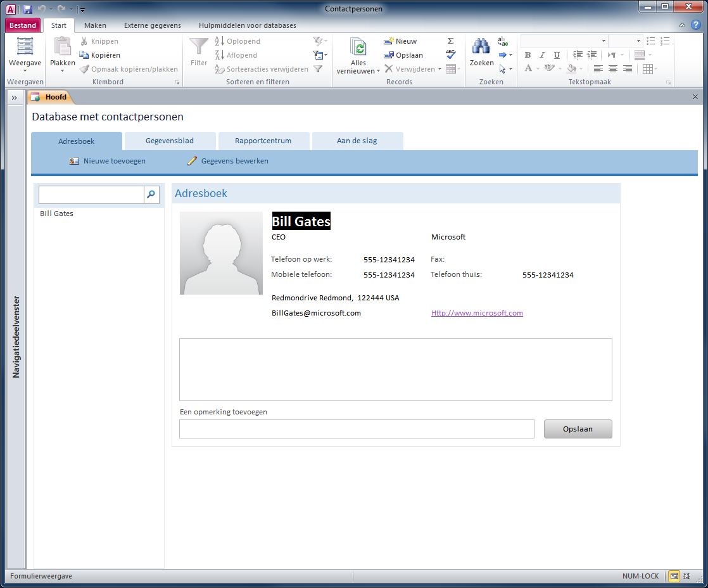Save the record with Opslaan in ribbon
Screen dimensions: 708x588
(x=403, y=55)
